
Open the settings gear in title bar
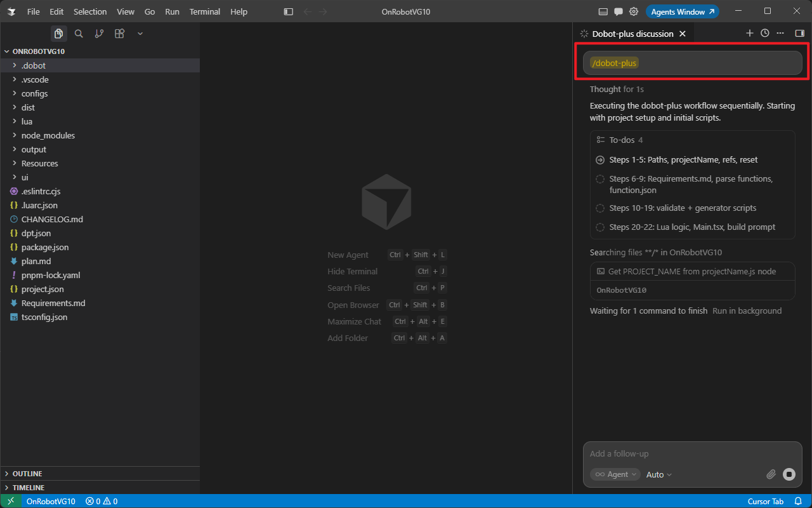[634, 11]
